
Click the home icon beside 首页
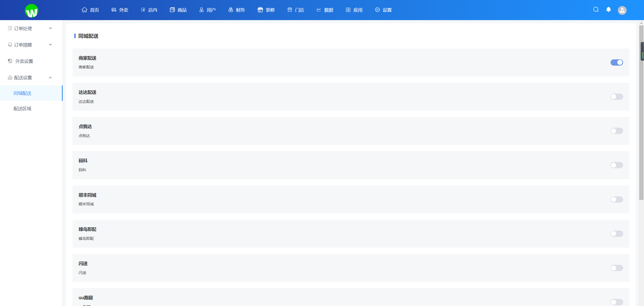click(x=84, y=10)
